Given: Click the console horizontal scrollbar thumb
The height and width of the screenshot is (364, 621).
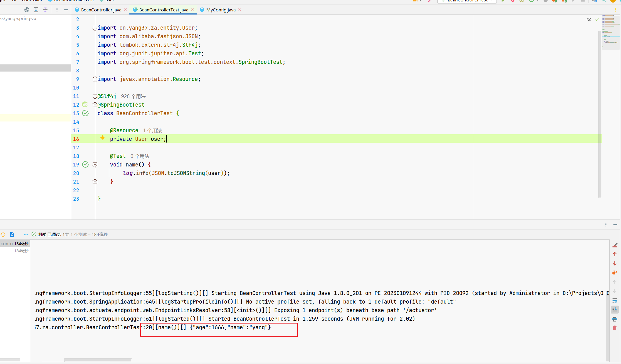Looking at the screenshot, I should (98, 360).
